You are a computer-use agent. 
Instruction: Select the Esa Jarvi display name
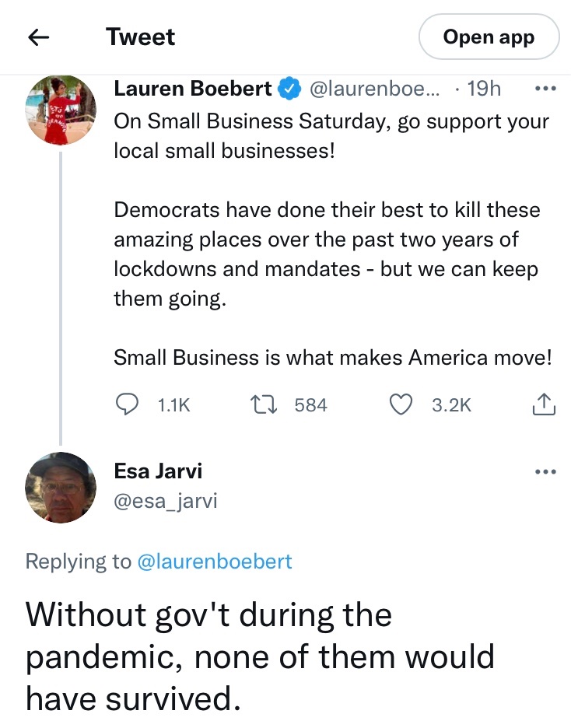[158, 471]
